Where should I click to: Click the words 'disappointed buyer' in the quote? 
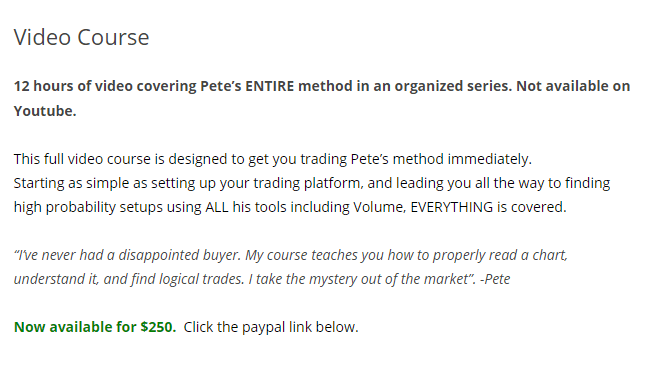click(180, 256)
